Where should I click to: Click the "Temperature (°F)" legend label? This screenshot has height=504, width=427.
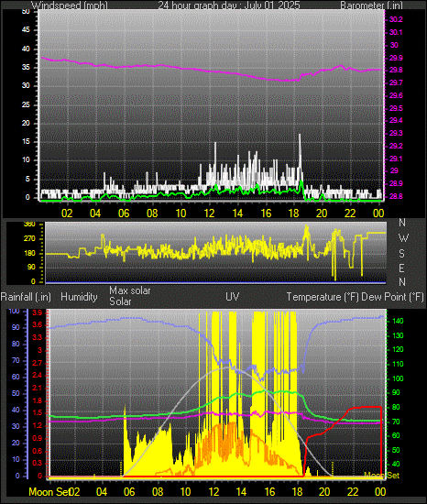(x=323, y=297)
